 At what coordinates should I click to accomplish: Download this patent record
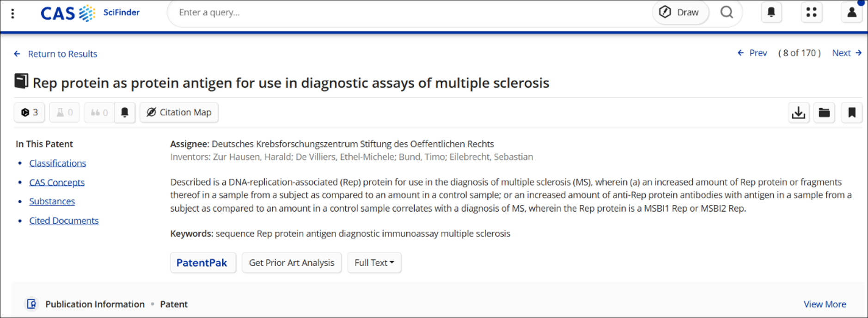coord(799,112)
